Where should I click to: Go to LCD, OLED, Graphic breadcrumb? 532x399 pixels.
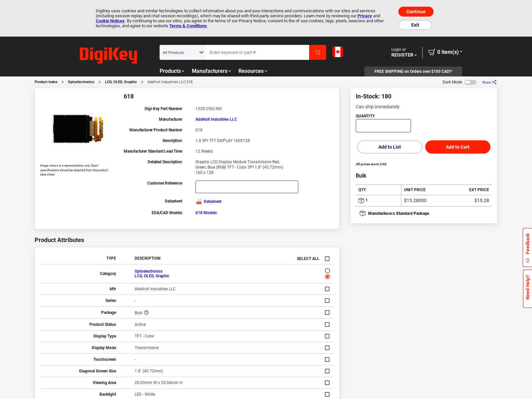(121, 82)
